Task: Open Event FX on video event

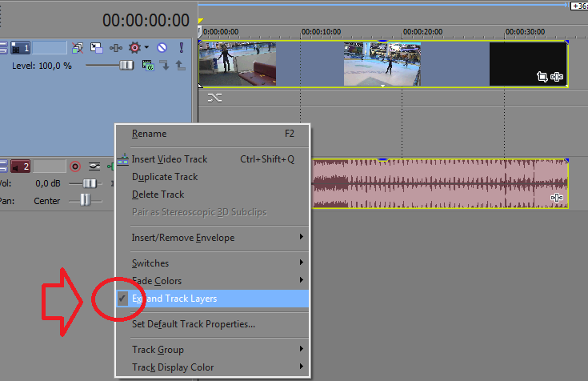Action: tap(557, 77)
